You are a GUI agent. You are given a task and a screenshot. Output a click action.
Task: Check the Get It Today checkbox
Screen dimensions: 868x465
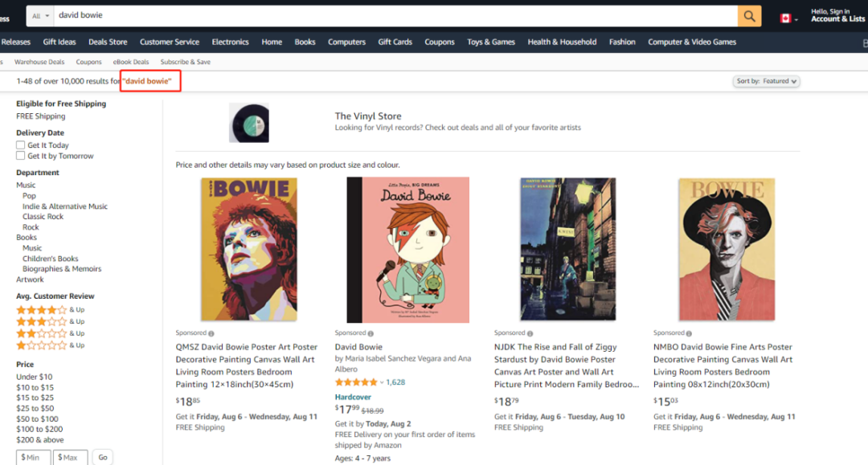coord(20,145)
